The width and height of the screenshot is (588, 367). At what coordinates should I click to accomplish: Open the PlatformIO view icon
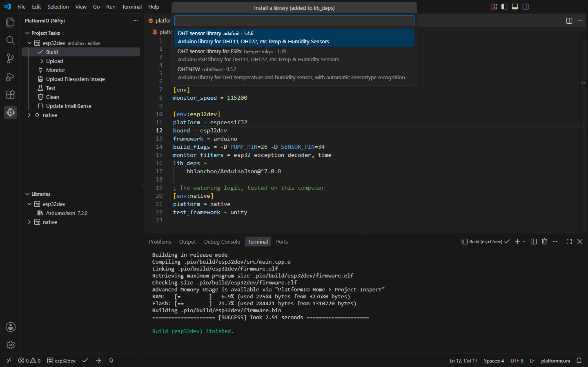pyautogui.click(x=11, y=112)
